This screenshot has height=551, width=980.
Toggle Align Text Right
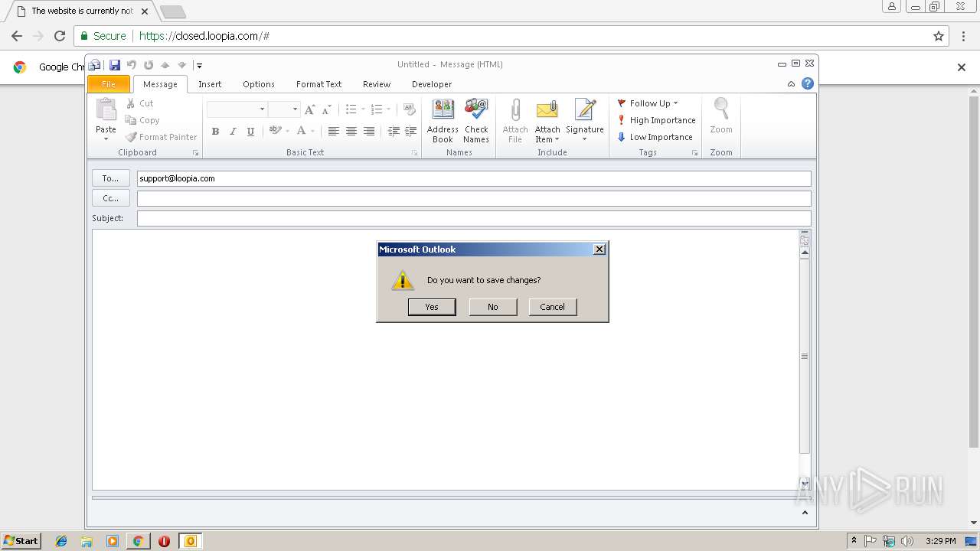click(369, 132)
